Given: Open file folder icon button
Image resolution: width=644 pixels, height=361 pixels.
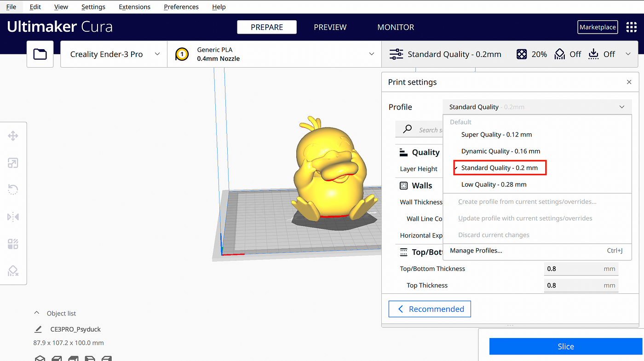Looking at the screenshot, I should click(40, 54).
